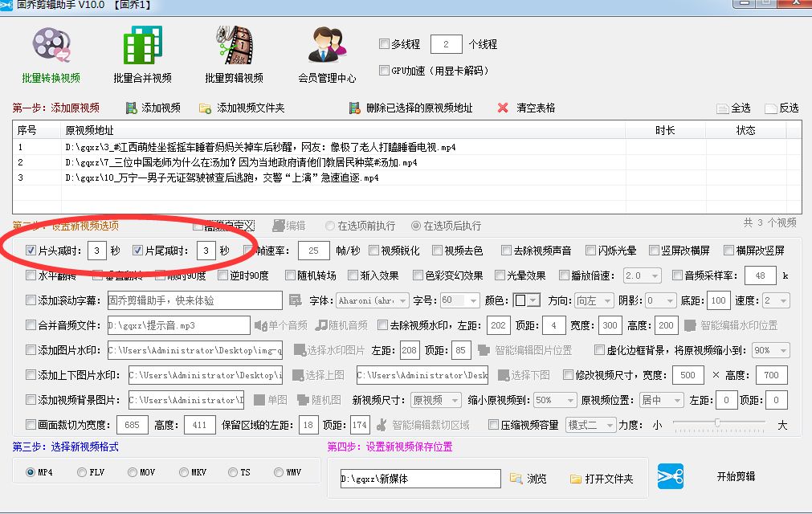Click the 反选 invert selection icon

click(x=771, y=108)
